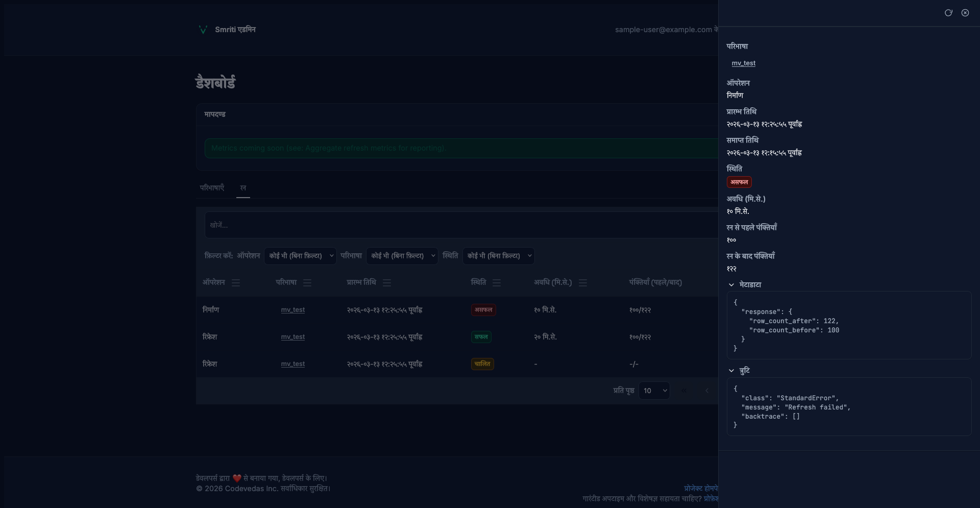Switch to the परिभाषाएँ tab

212,188
